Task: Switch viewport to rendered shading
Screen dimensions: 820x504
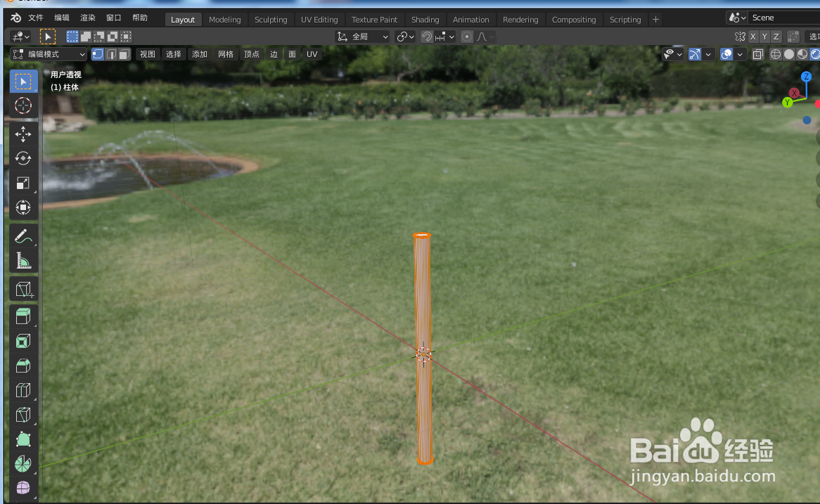Action: [x=816, y=53]
